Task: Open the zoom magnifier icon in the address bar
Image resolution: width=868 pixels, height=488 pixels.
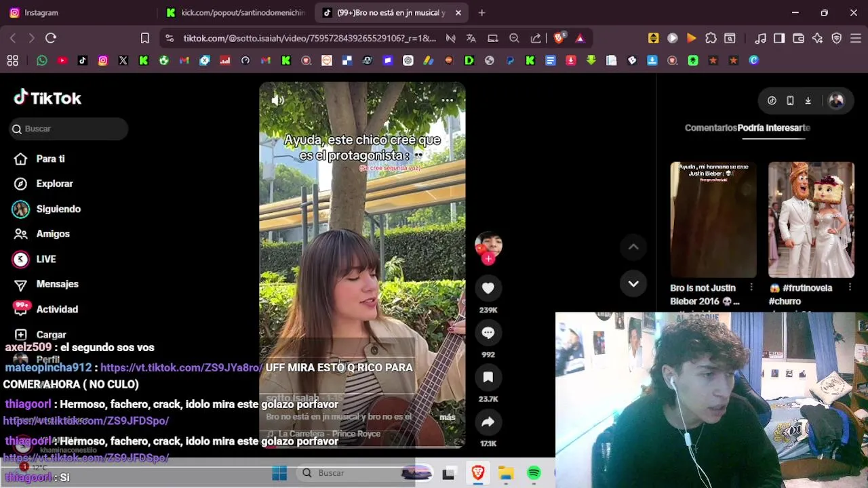Action: pos(514,38)
